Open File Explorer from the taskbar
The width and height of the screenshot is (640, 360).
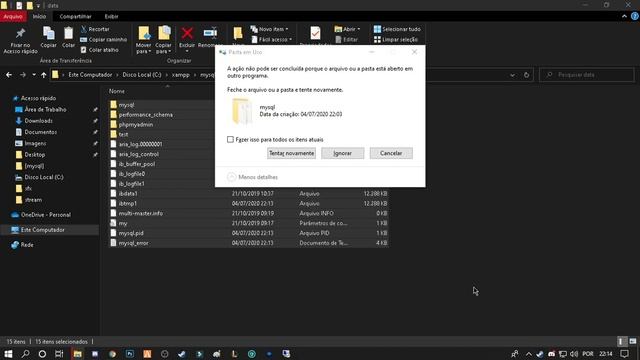[77, 354]
